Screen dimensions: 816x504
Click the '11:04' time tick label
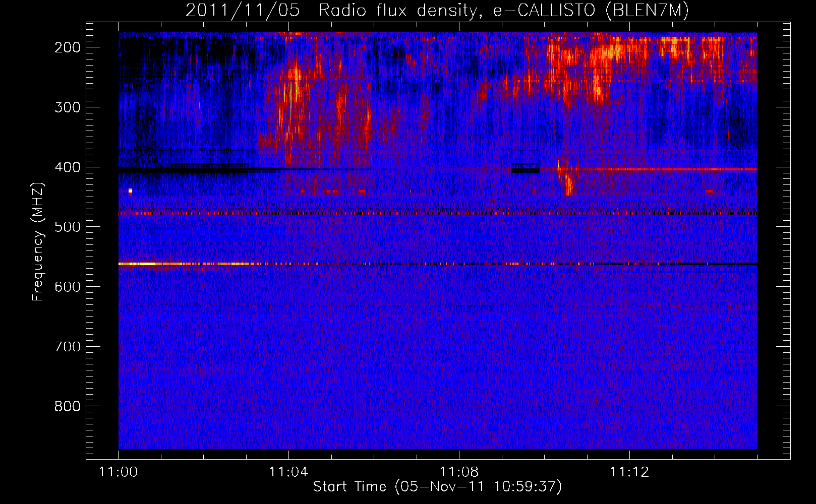(x=288, y=472)
